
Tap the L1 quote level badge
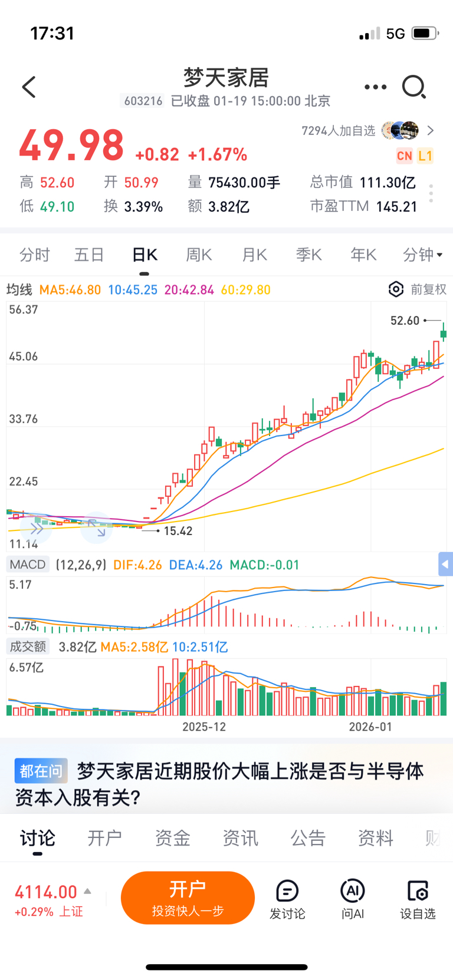pos(425,156)
